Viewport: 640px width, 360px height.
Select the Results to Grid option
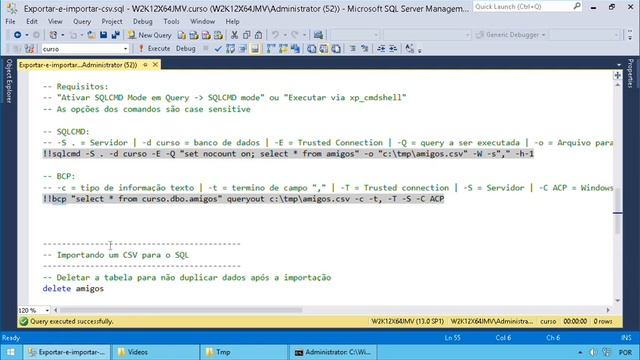click(324, 49)
